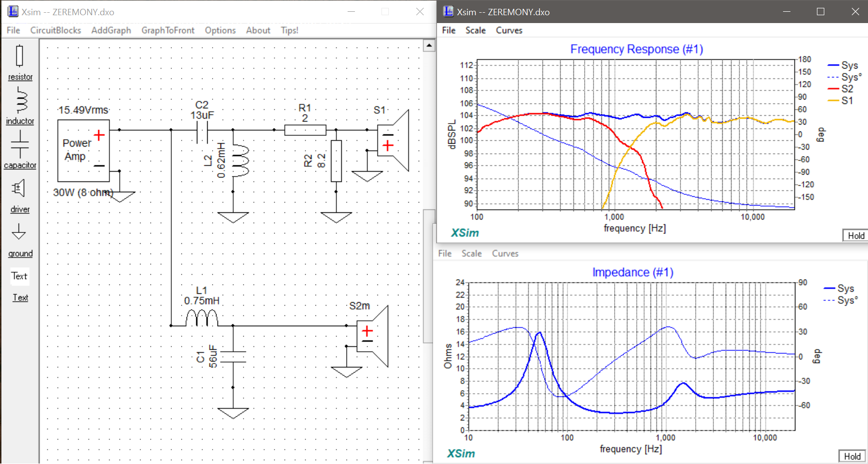The height and width of the screenshot is (464, 868).
Task: Click the underlined Text label in palette
Action: tap(20, 297)
